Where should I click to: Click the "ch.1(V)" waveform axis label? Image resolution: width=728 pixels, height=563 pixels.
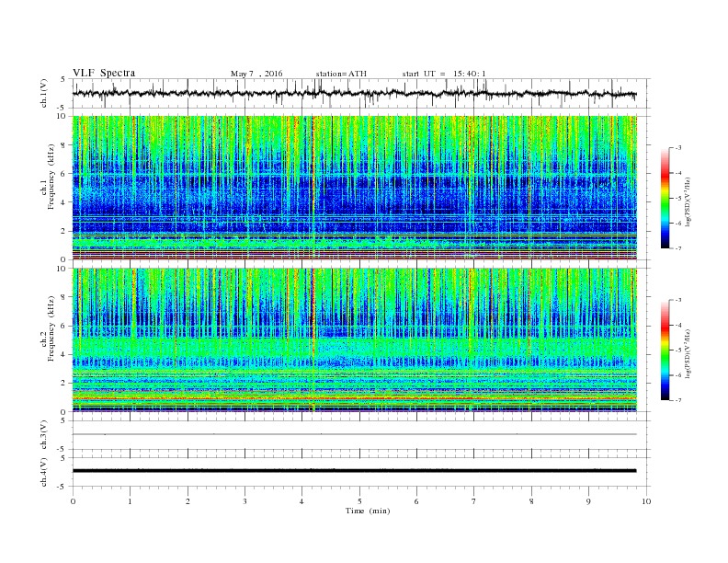44,93
